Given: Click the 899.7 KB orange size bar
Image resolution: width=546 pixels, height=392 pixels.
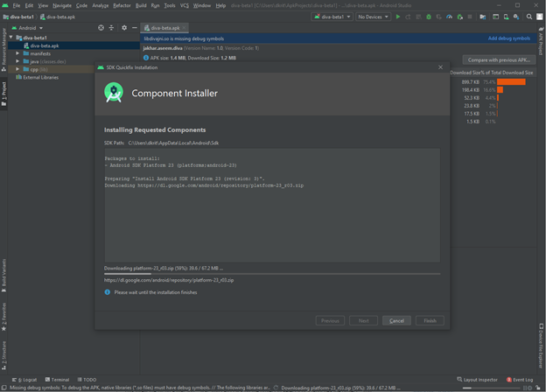Looking at the screenshot, I should coord(511,81).
